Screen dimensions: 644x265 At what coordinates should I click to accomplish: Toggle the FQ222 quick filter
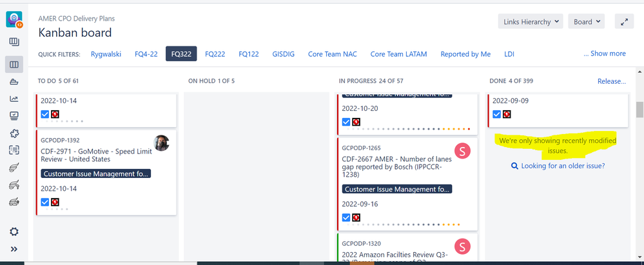pos(215,54)
